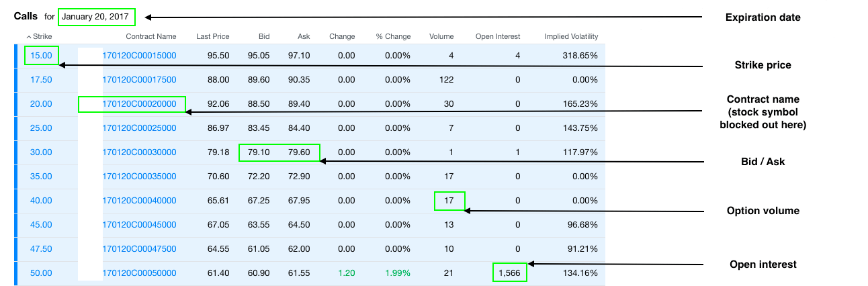This screenshot has height=286, width=868.
Task: Sort by the Open Interest column header
Action: (497, 37)
